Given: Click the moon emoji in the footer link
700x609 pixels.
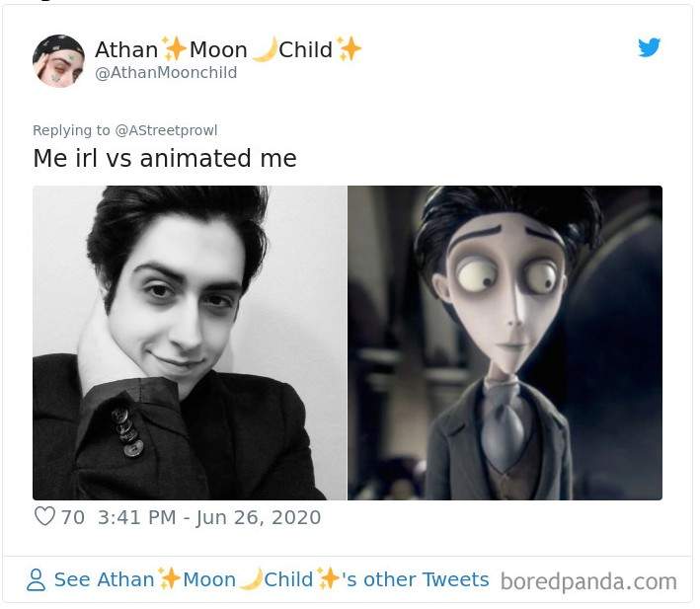Looking at the screenshot, I should [x=251, y=579].
